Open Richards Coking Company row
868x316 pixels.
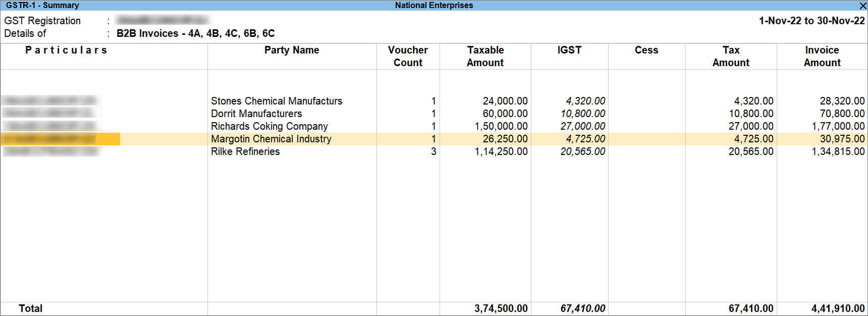click(434, 126)
